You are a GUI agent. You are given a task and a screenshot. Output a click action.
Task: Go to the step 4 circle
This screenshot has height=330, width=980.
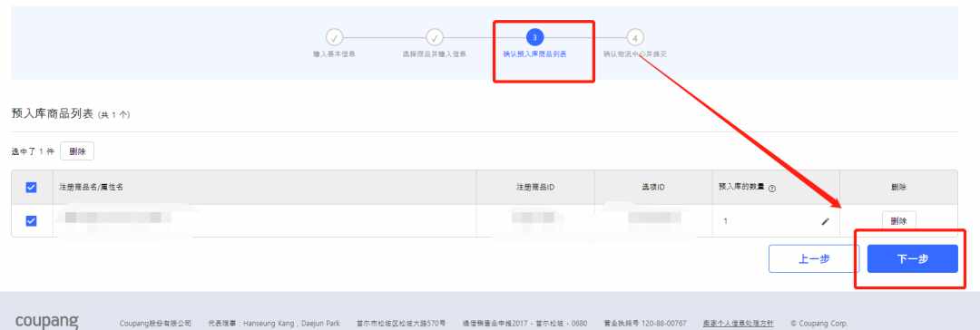coord(634,37)
